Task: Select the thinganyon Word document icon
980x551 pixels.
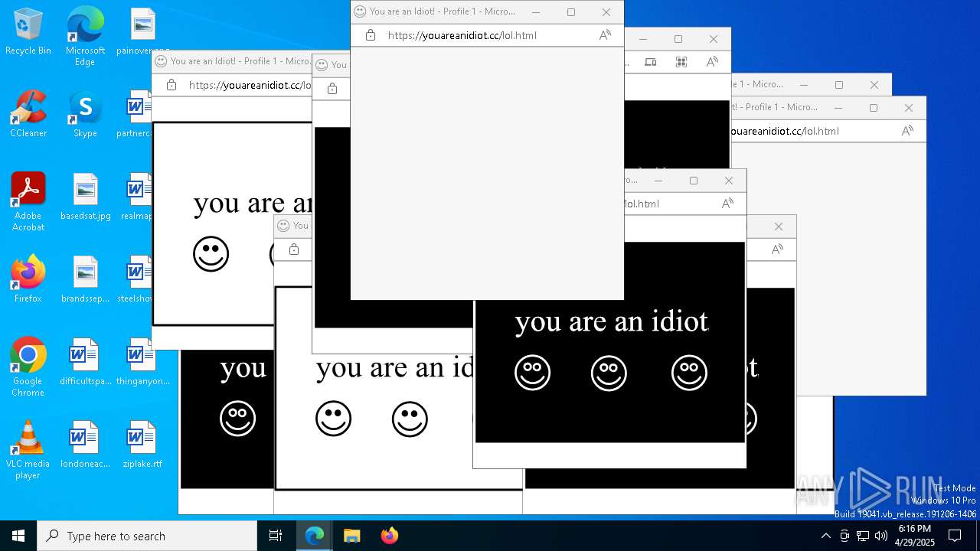Action: 142,363
